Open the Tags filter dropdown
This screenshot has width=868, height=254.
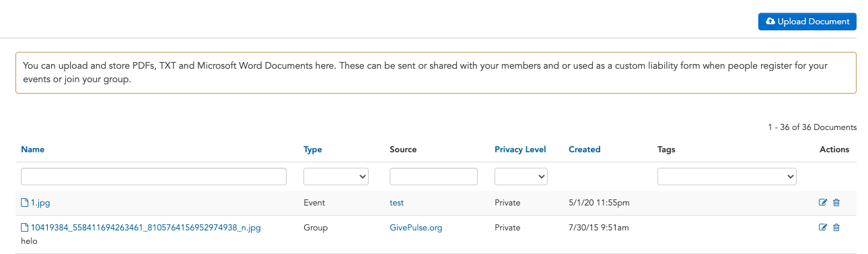pyautogui.click(x=727, y=177)
